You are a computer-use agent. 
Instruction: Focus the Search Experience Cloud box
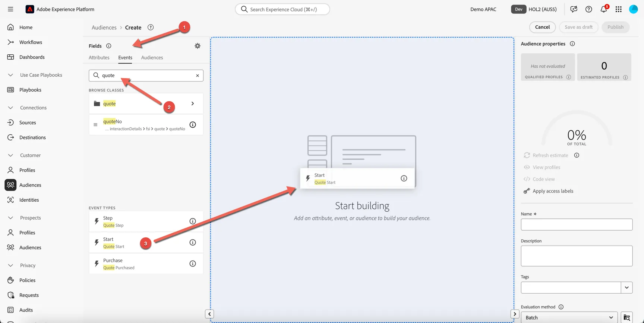[282, 9]
